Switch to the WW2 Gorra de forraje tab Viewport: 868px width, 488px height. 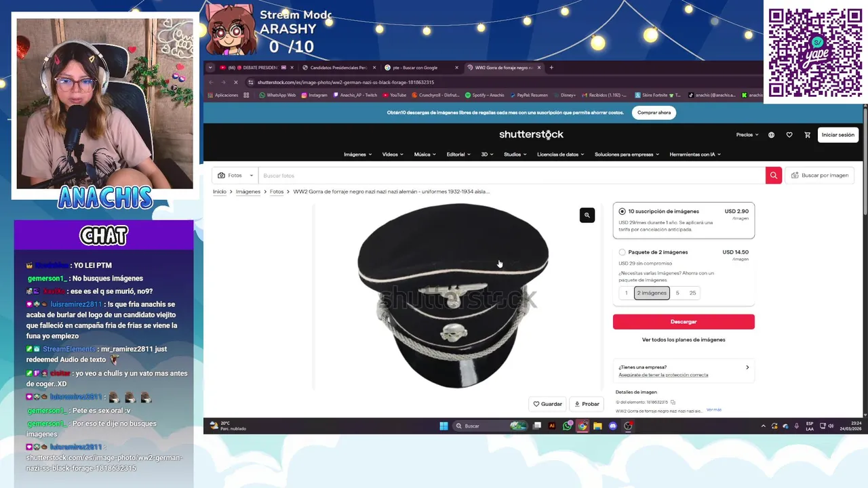pos(502,68)
